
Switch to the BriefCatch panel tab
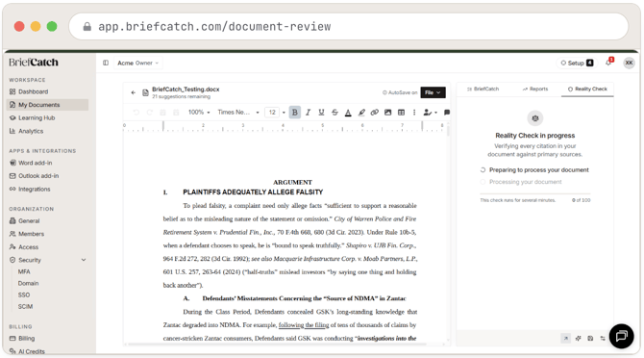(x=483, y=89)
